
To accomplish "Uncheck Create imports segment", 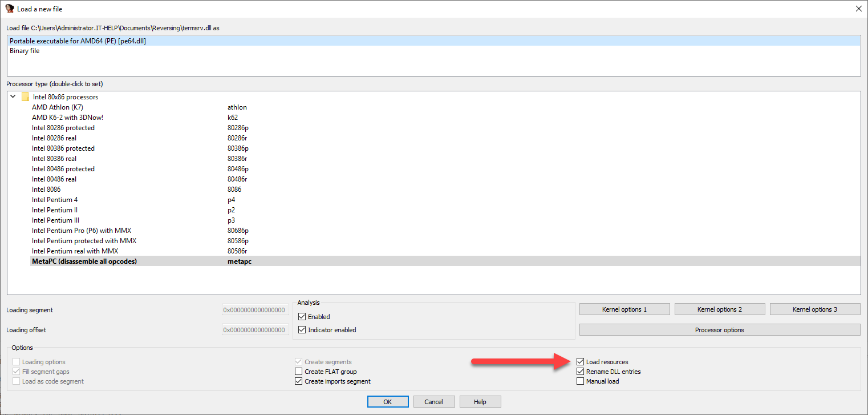I will click(299, 381).
